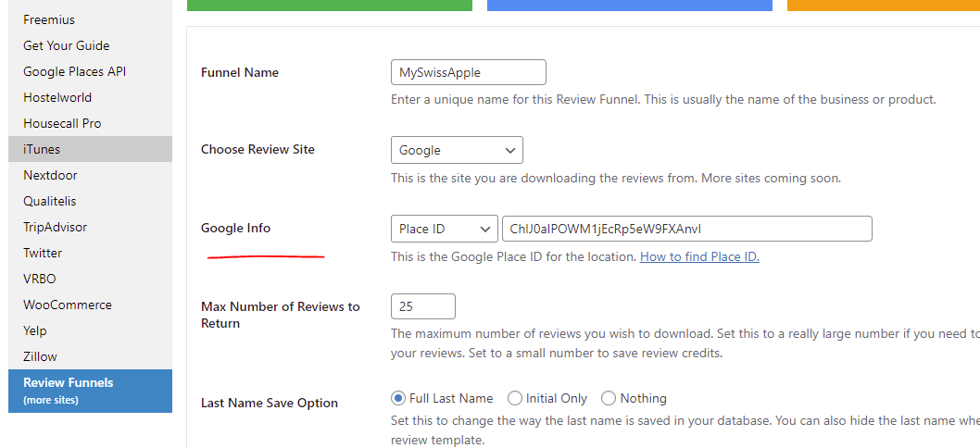
Task: Open the Review Funnels menu item
Action: pos(90,391)
